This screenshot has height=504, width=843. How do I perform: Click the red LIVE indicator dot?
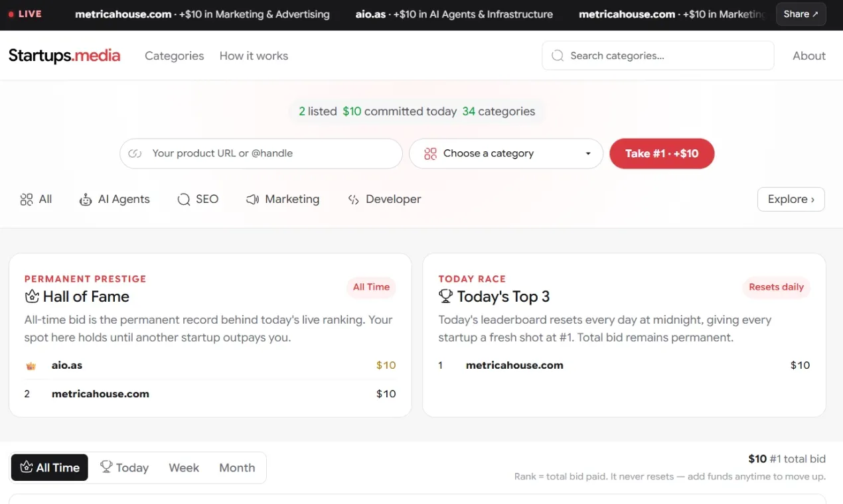pyautogui.click(x=11, y=14)
